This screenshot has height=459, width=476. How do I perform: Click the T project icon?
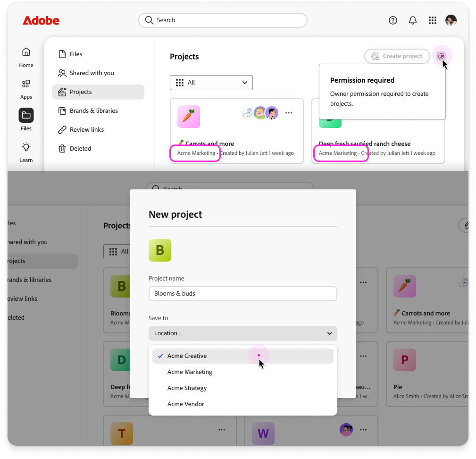coord(122,433)
